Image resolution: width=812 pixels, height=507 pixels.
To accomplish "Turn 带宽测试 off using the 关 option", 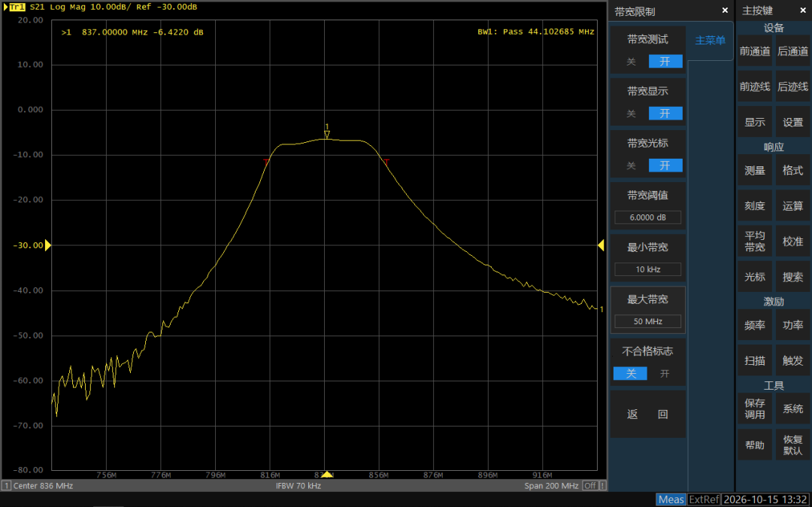I will tap(631, 62).
